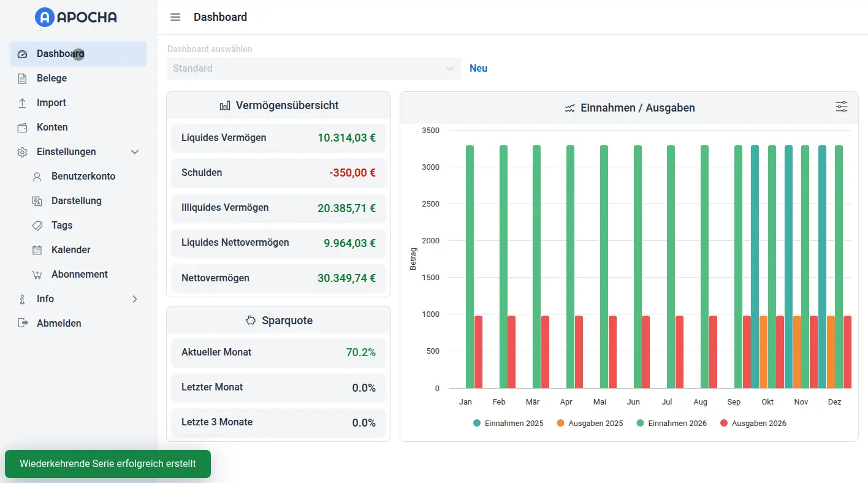Click the Belege document icon

23,78
